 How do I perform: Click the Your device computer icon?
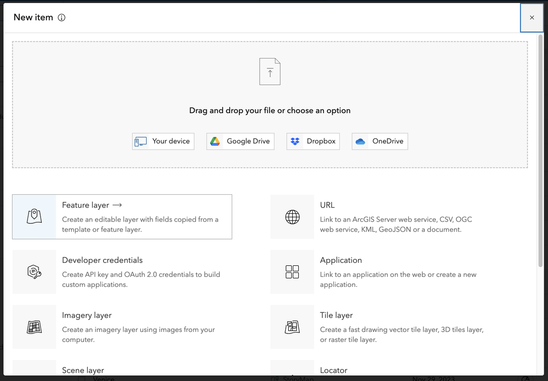(140, 142)
